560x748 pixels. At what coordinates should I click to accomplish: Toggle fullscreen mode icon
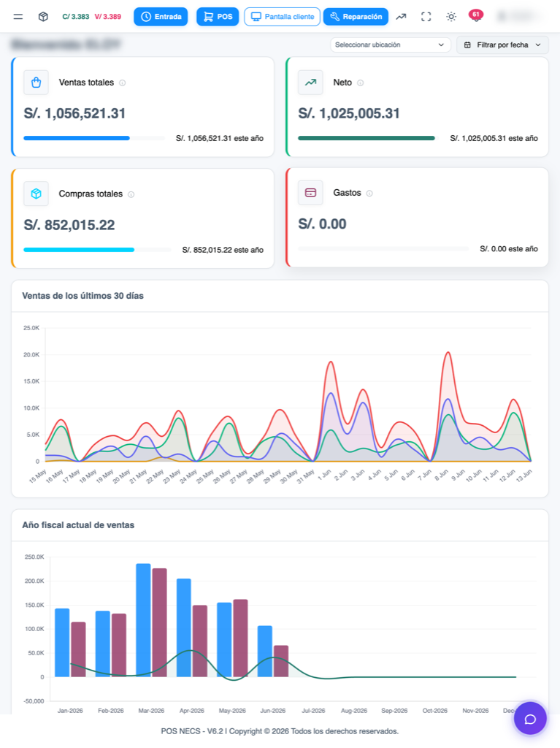click(x=426, y=17)
